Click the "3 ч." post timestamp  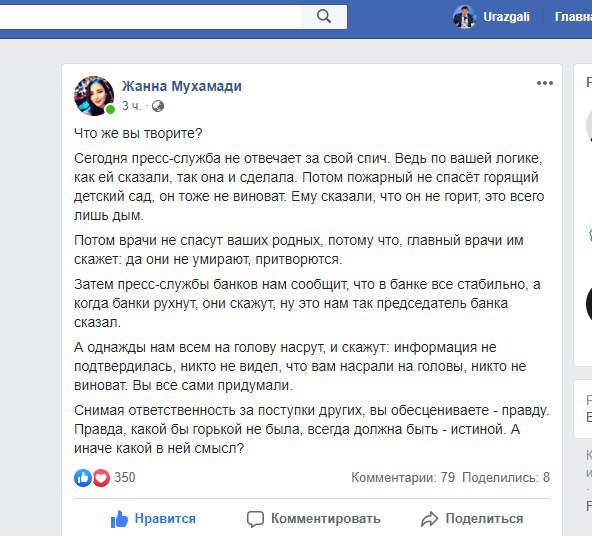point(131,106)
